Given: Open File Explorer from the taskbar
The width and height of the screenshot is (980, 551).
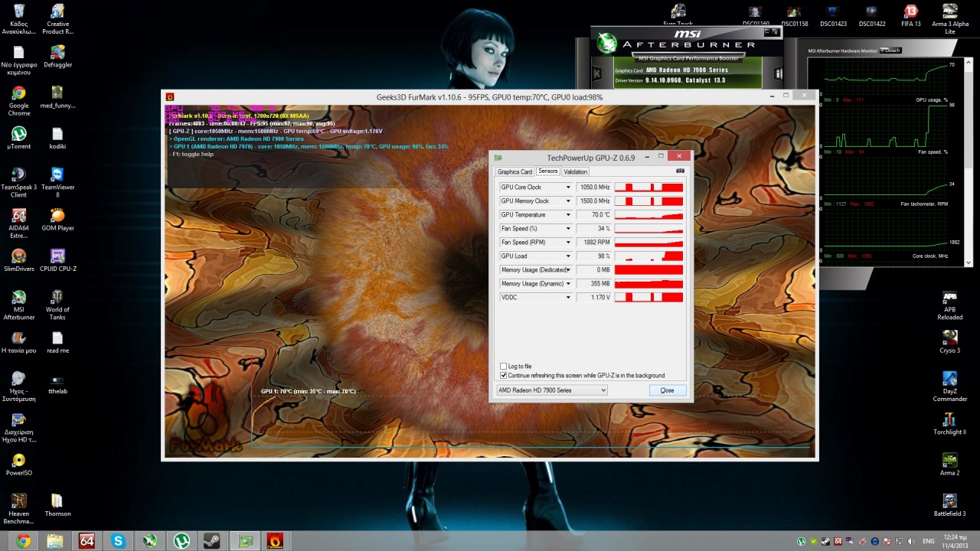Looking at the screenshot, I should [55, 540].
